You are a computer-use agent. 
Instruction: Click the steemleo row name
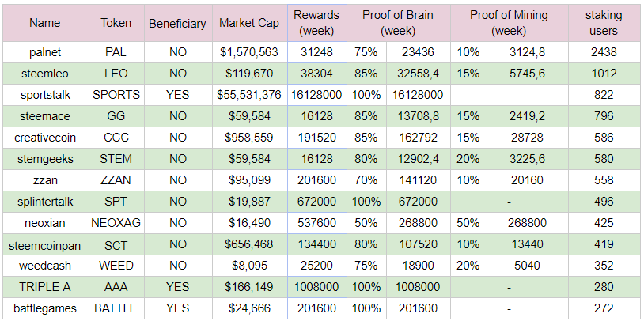coord(45,74)
